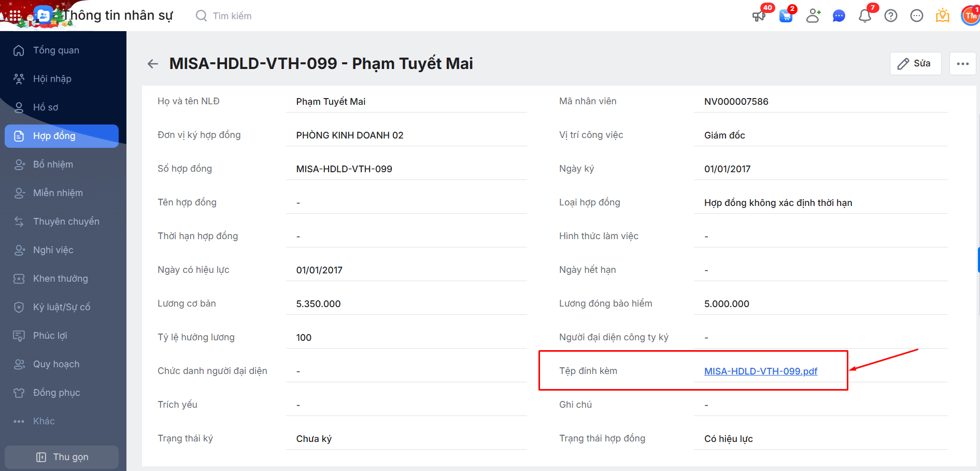Image resolution: width=980 pixels, height=471 pixels.
Task: Click the add user icon
Action: 813,16
